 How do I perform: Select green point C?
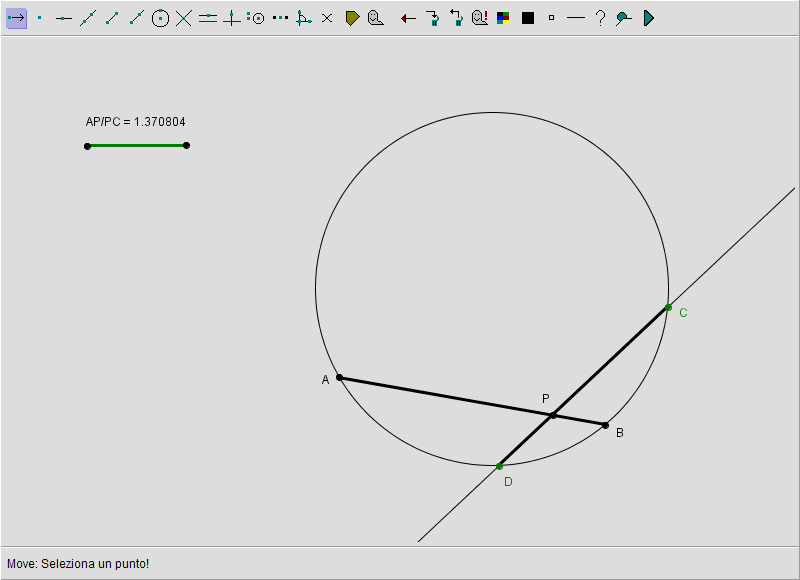(x=668, y=308)
